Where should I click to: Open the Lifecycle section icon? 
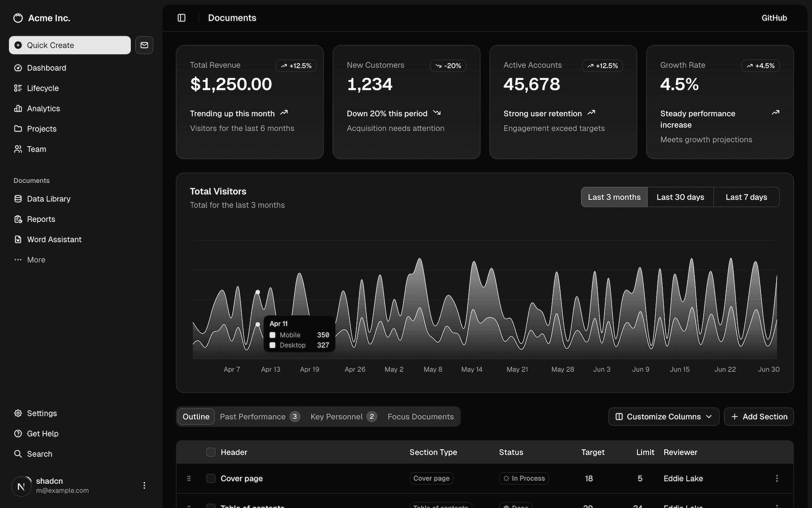[x=18, y=88]
